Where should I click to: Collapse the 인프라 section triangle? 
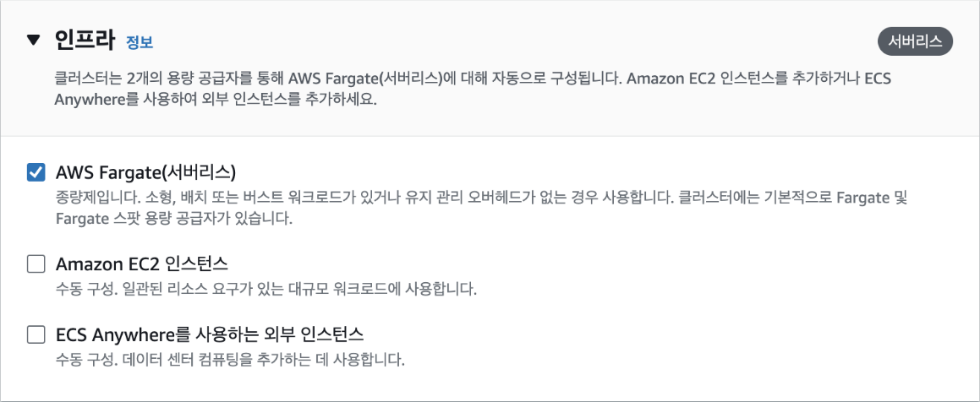[33, 41]
